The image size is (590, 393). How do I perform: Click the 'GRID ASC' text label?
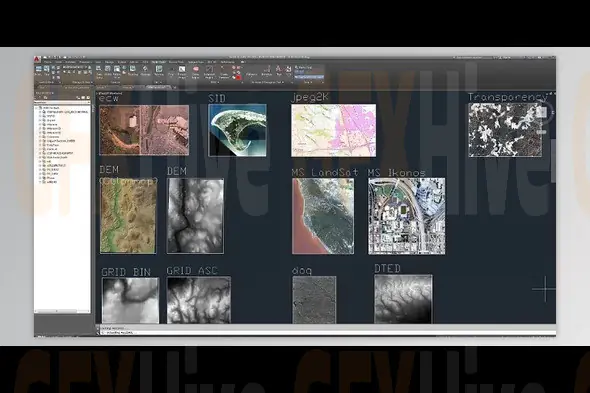point(192,271)
